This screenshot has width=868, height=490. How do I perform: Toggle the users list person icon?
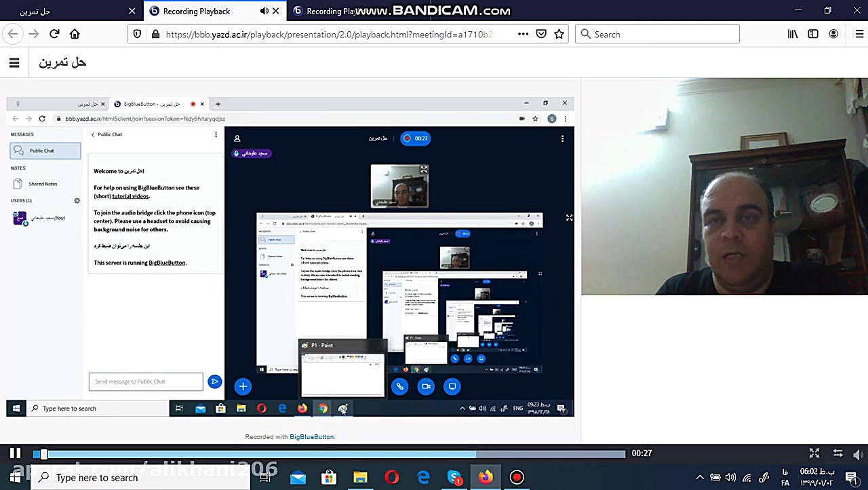point(237,138)
